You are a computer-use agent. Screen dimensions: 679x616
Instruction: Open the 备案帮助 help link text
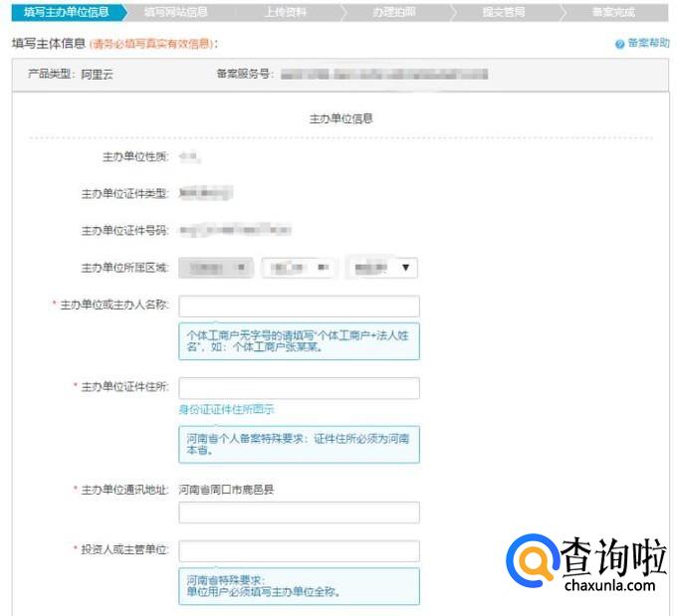pyautogui.click(x=649, y=45)
